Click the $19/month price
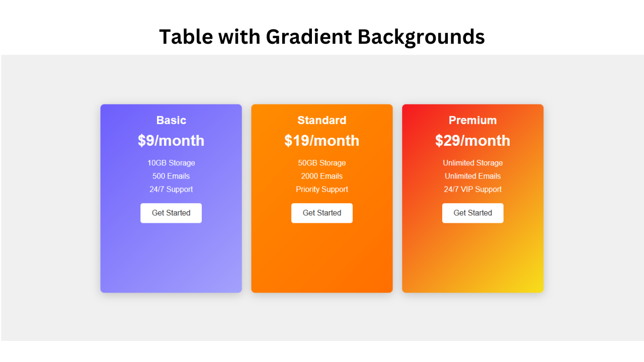The image size is (644, 362). coord(322,141)
